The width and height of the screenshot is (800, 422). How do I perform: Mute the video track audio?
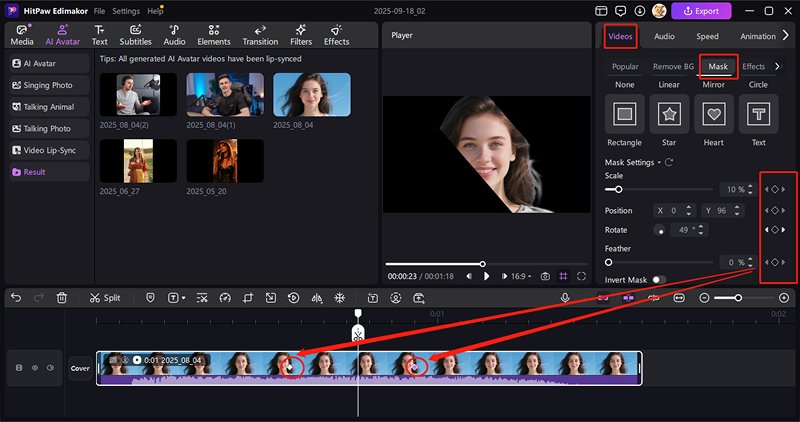click(x=49, y=368)
